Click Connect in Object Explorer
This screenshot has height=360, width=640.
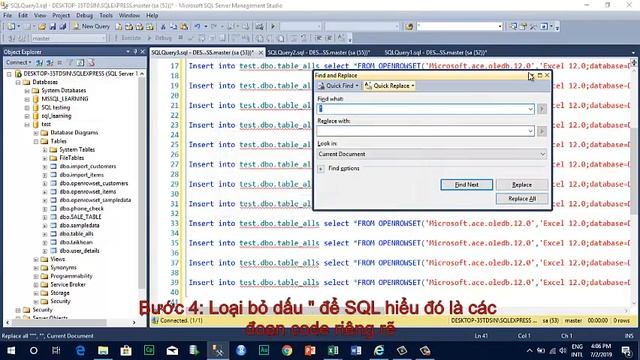click(x=18, y=62)
